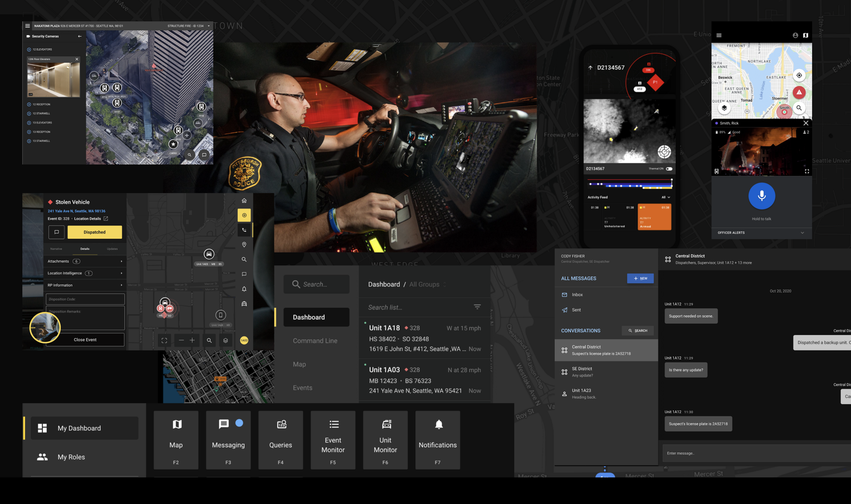This screenshot has height=504, width=851.
Task: Click the comment button beside Dispatched
Action: coord(56,232)
